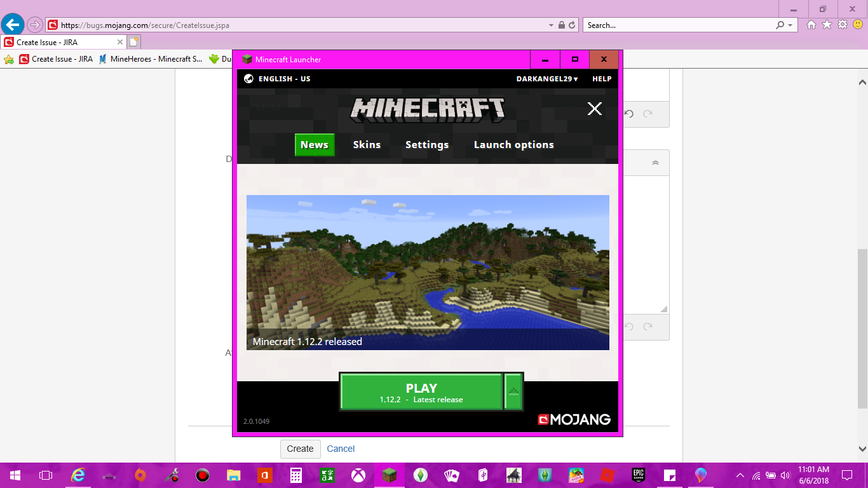Click the Internet Explorer home icon
The height and width of the screenshot is (488, 868).
coord(811,25)
